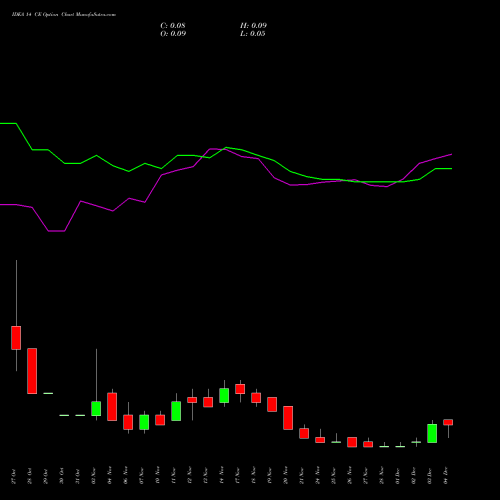Image resolution: width=500 pixels, height=500 pixels.
Task: Click the "31 Oct" date label
Action: point(77,476)
